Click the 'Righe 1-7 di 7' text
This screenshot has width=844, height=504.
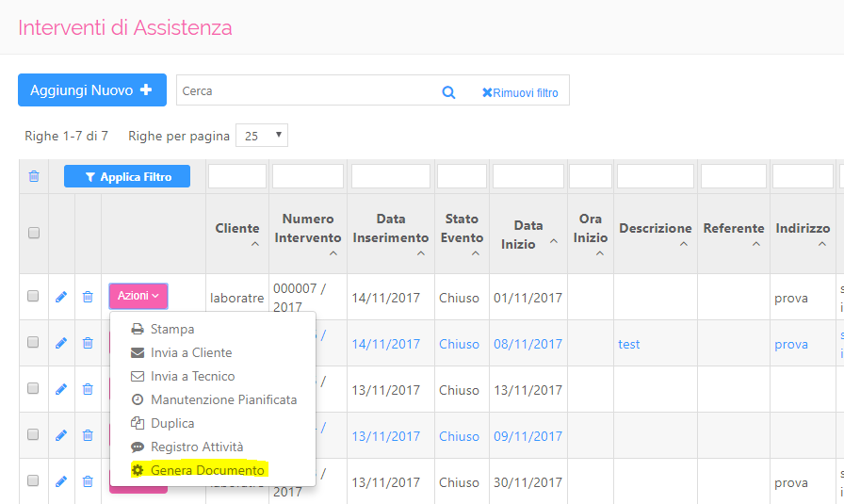click(66, 136)
